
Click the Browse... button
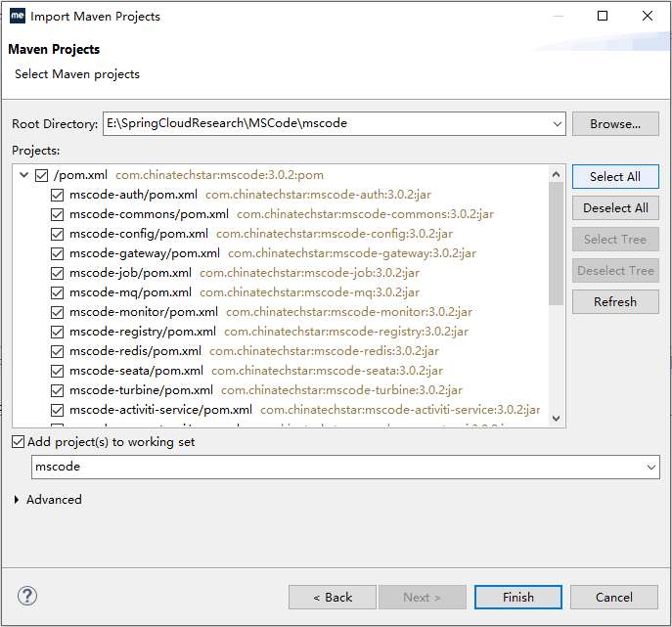[x=615, y=124]
